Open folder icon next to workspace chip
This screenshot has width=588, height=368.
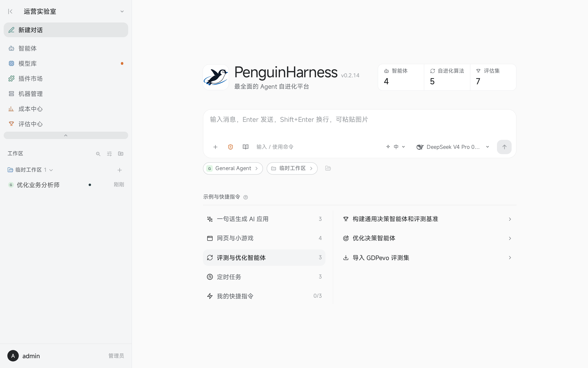point(328,168)
